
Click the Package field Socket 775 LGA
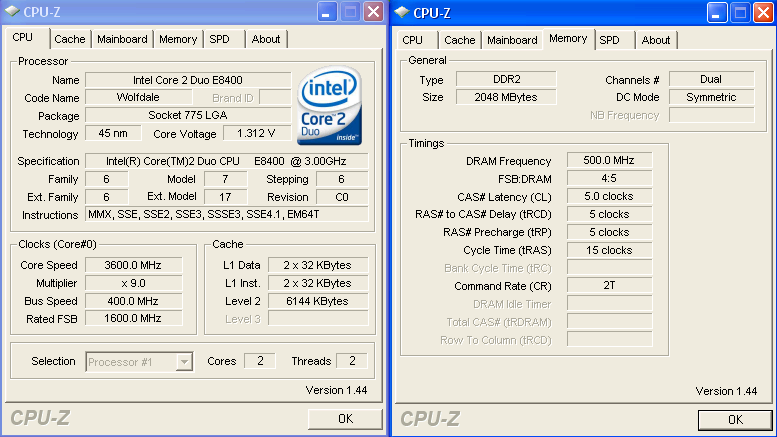tap(188, 115)
